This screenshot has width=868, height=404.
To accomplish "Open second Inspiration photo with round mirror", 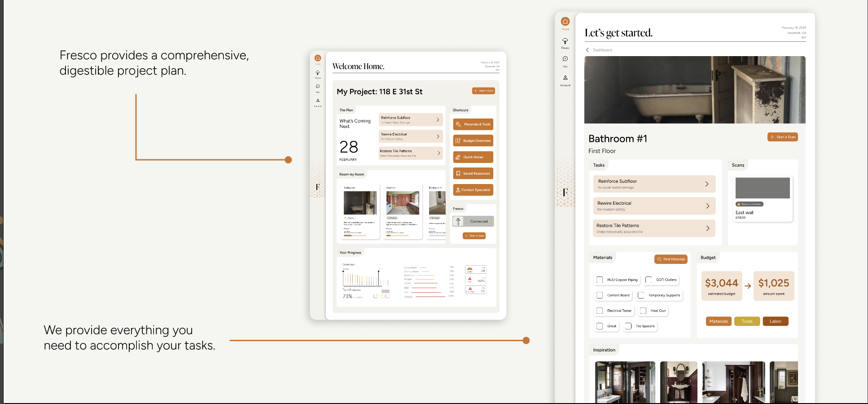I will pos(679,382).
